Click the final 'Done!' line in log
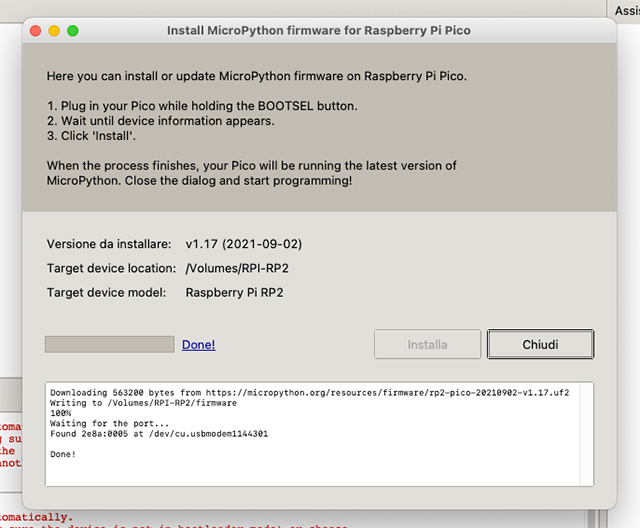Viewport: 640px width, 528px height. (x=62, y=455)
